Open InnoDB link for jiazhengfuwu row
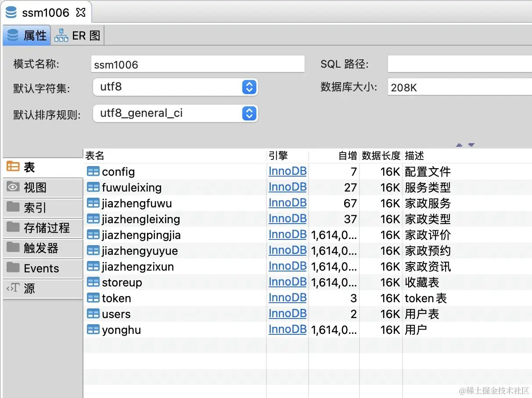Image resolution: width=532 pixels, height=398 pixels. tap(288, 203)
